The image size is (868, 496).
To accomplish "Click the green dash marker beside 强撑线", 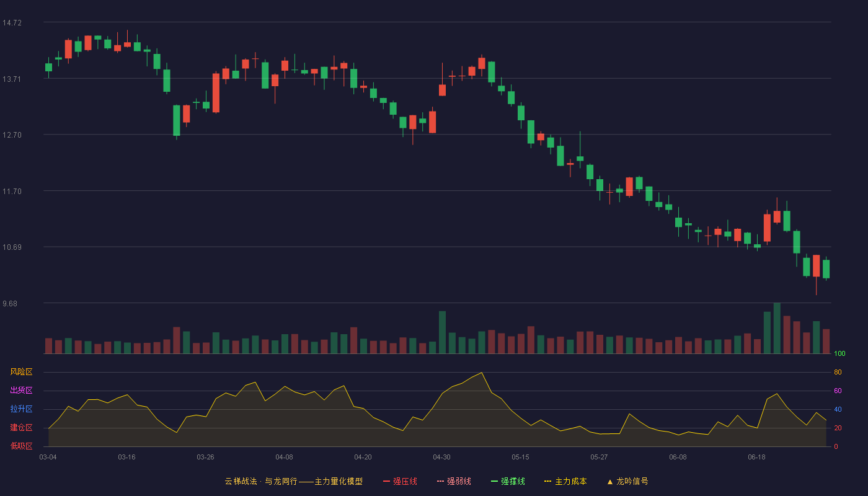I will coord(495,481).
